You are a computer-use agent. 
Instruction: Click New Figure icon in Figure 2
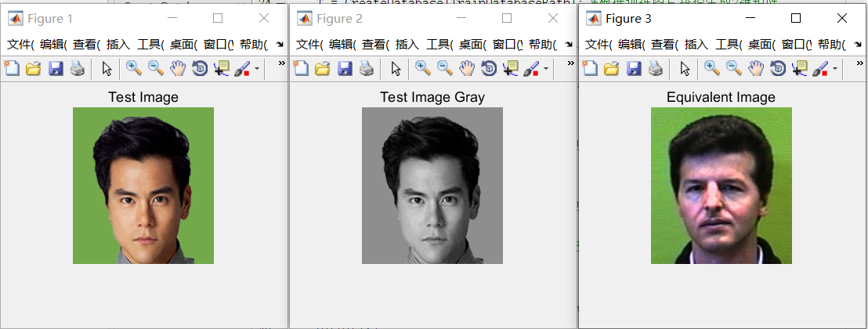(301, 69)
